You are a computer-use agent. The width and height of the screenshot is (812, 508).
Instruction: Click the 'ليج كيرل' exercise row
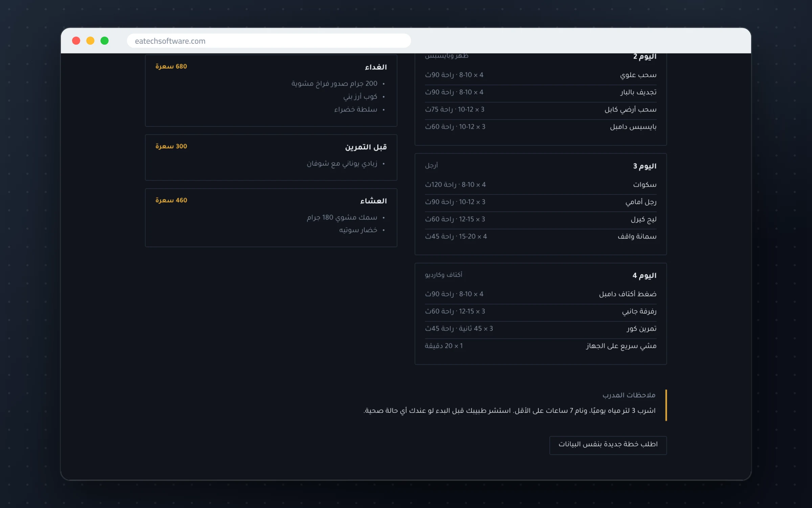pyautogui.click(x=541, y=219)
